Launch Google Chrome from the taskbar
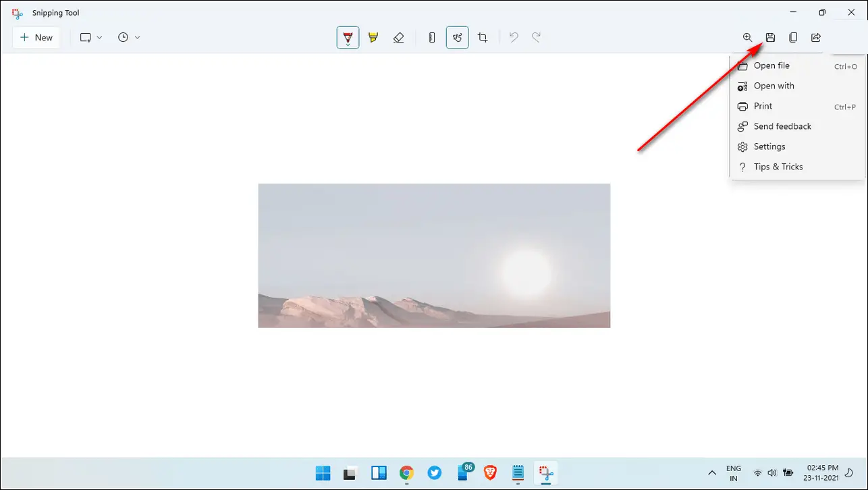The image size is (868, 490). click(406, 473)
